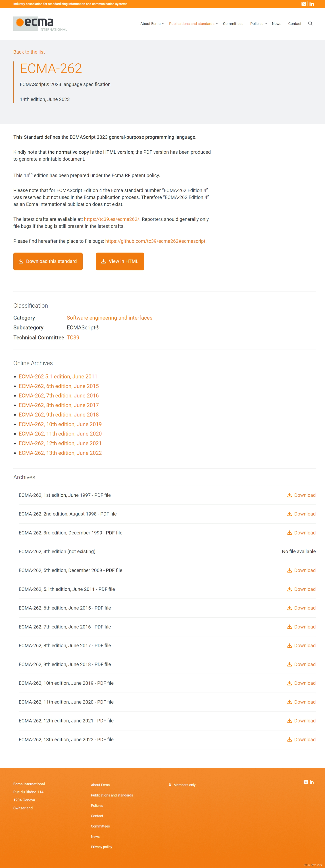Click footer Members only link
This screenshot has height=868, width=325.
coord(184,785)
